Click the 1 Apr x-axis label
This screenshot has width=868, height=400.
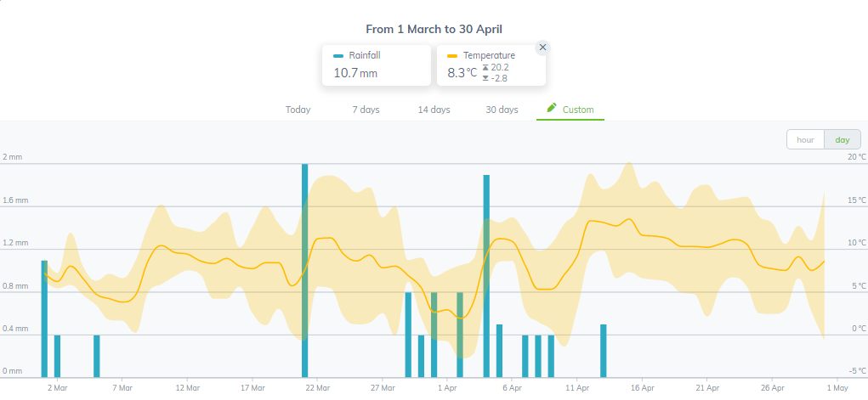pyautogui.click(x=446, y=388)
